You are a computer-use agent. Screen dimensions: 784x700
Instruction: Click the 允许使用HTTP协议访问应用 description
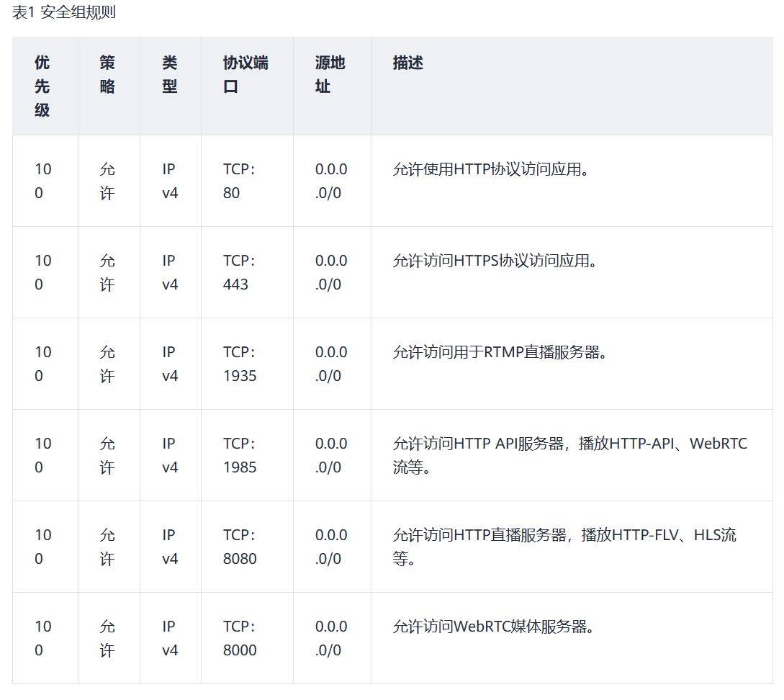[490, 169]
